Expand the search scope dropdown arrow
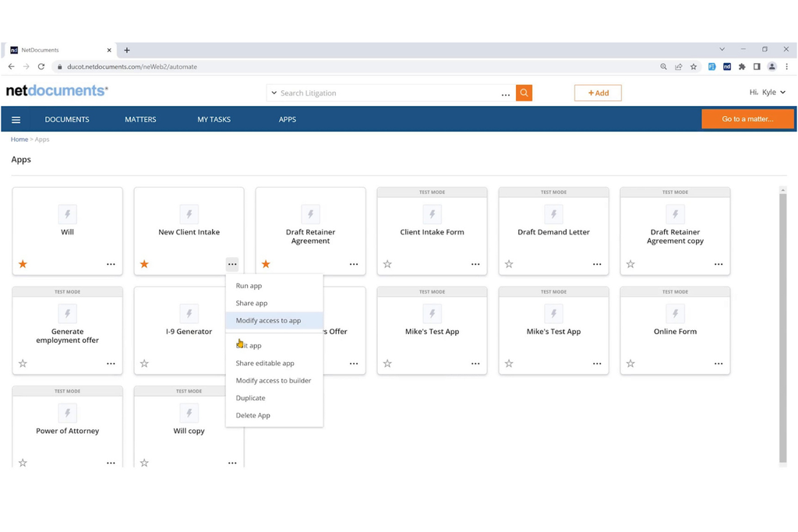This screenshot has height=532, width=798. (274, 93)
